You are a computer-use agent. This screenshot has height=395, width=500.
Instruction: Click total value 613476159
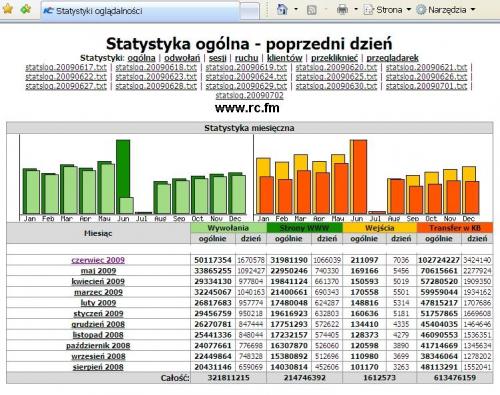click(455, 378)
